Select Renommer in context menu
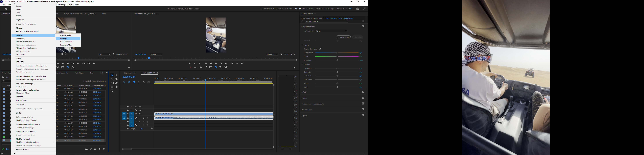Screen dimensions: 644x155 (x=34, y=54)
